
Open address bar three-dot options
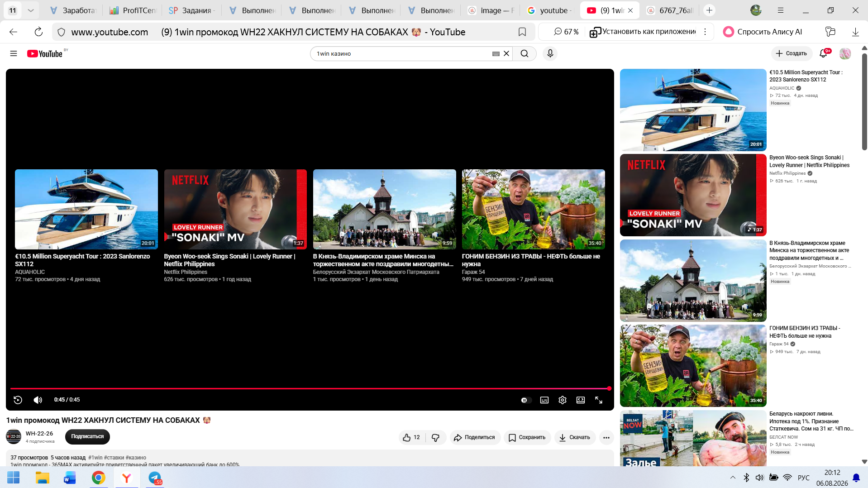(705, 32)
